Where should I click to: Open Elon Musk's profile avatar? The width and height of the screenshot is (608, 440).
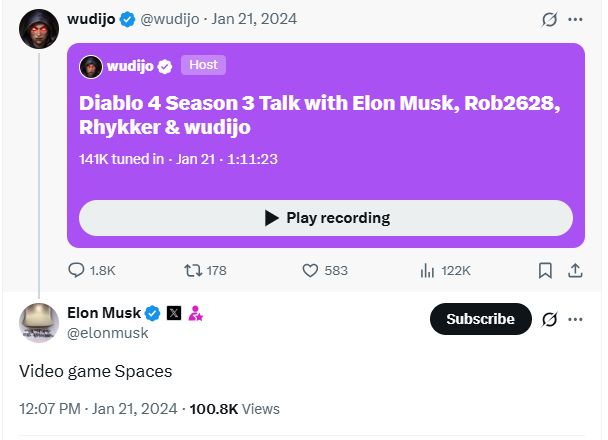coord(39,322)
